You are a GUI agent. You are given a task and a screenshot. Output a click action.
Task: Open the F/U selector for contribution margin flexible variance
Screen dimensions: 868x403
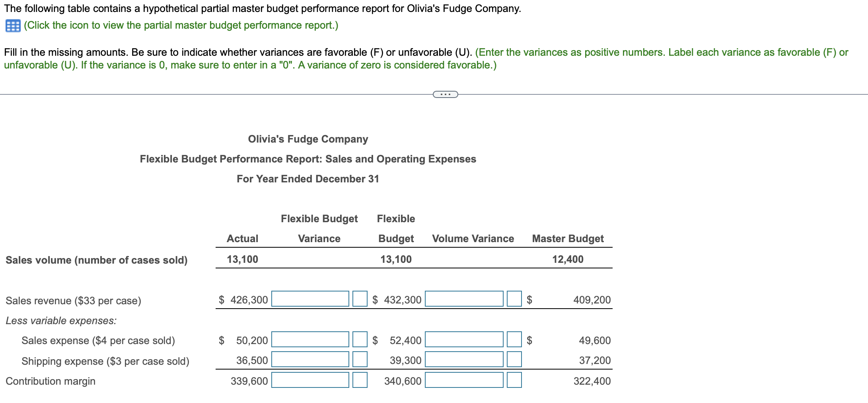360,380
